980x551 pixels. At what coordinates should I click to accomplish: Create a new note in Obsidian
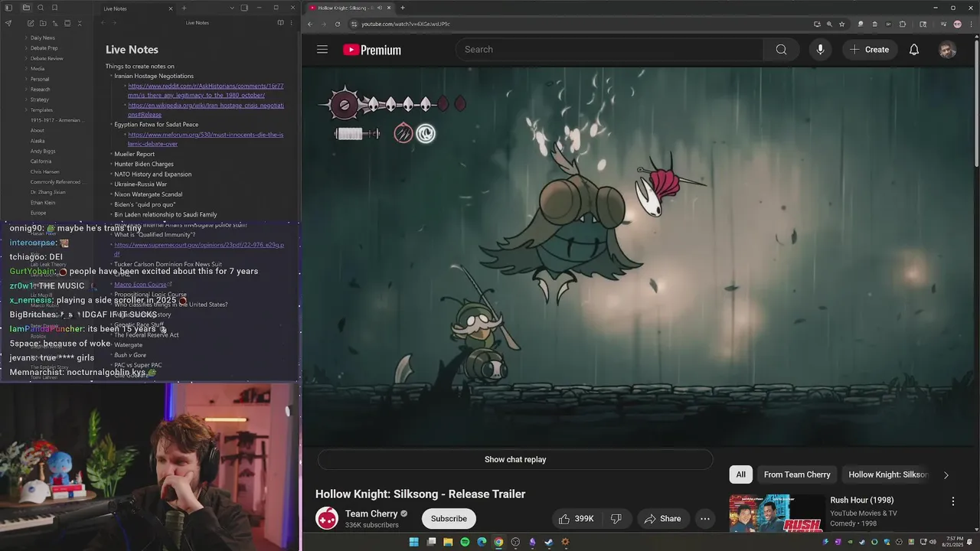[x=31, y=24]
